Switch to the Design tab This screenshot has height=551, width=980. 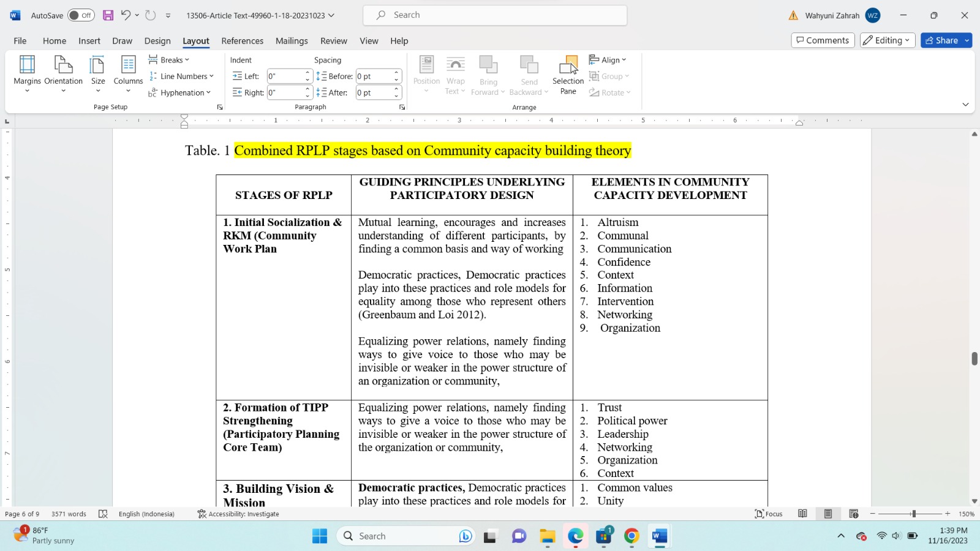point(157,41)
